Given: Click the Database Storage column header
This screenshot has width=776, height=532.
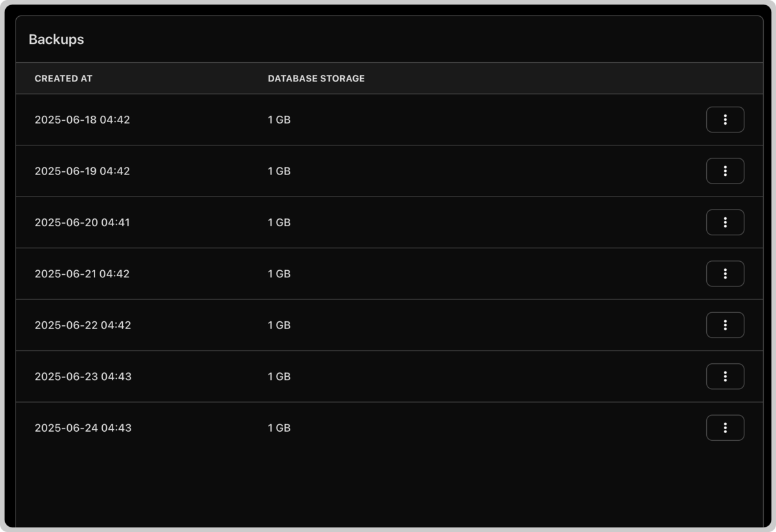Looking at the screenshot, I should tap(316, 78).
